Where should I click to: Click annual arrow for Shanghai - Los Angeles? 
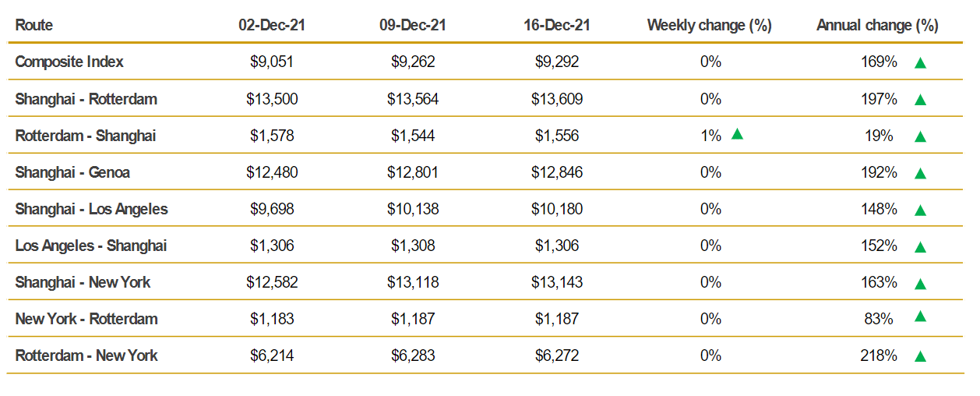920,210
